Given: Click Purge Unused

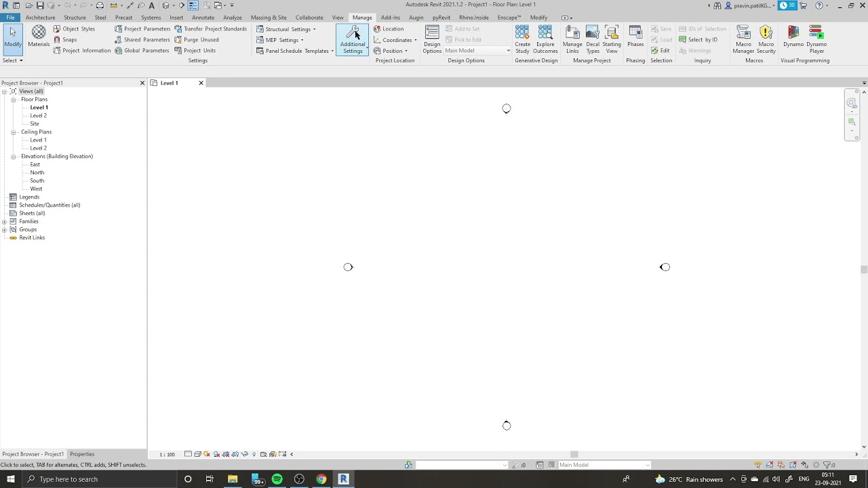Looking at the screenshot, I should click(x=197, y=40).
